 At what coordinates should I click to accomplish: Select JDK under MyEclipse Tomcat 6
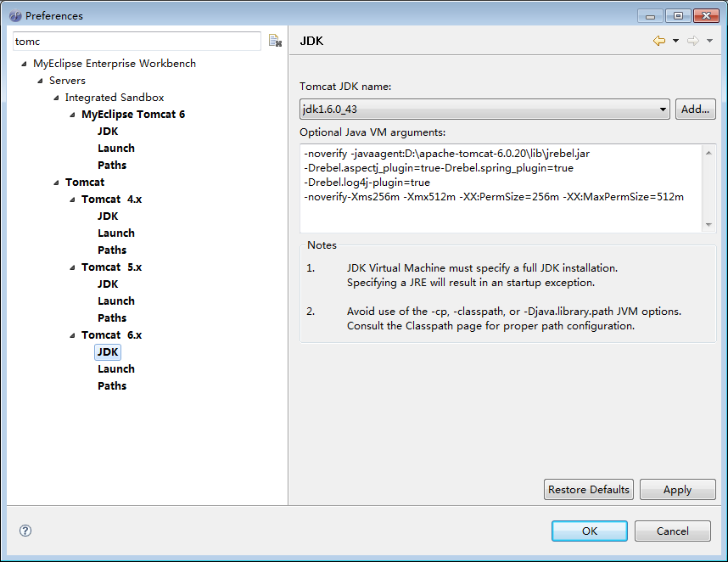coord(108,132)
